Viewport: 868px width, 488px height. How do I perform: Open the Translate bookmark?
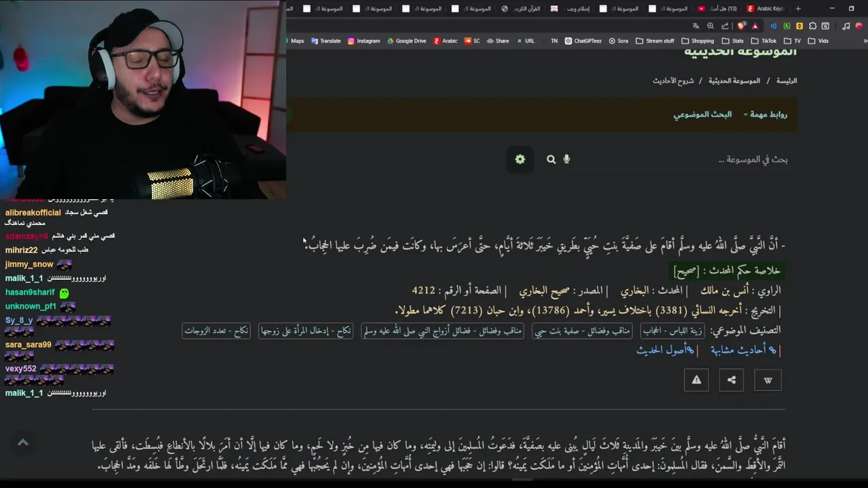coord(326,41)
